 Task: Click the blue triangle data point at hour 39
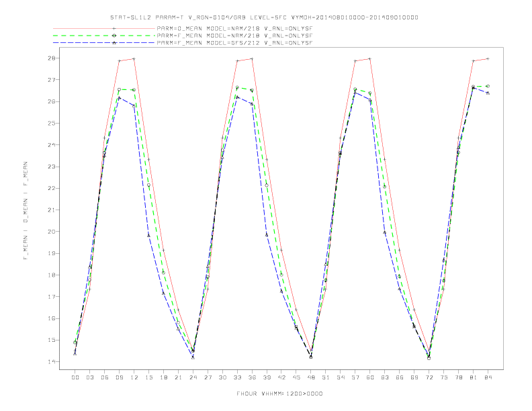pyautogui.click(x=267, y=234)
